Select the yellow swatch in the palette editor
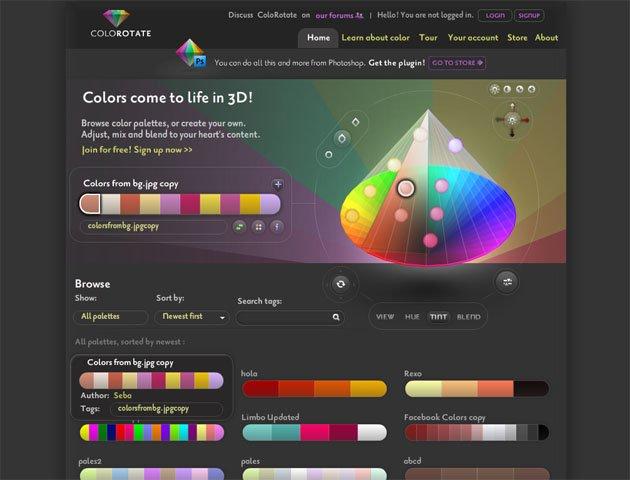This screenshot has width=630, height=480. [x=210, y=204]
